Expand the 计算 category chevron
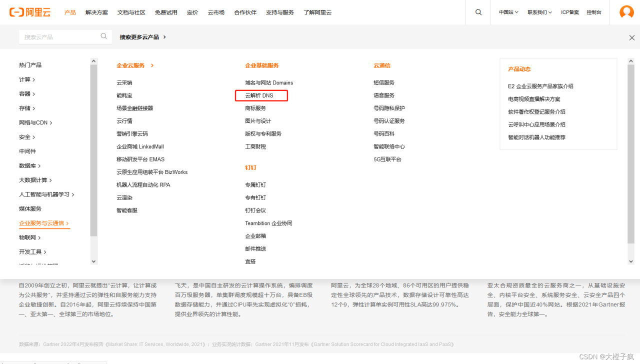The height and width of the screenshot is (364, 640). [x=34, y=79]
